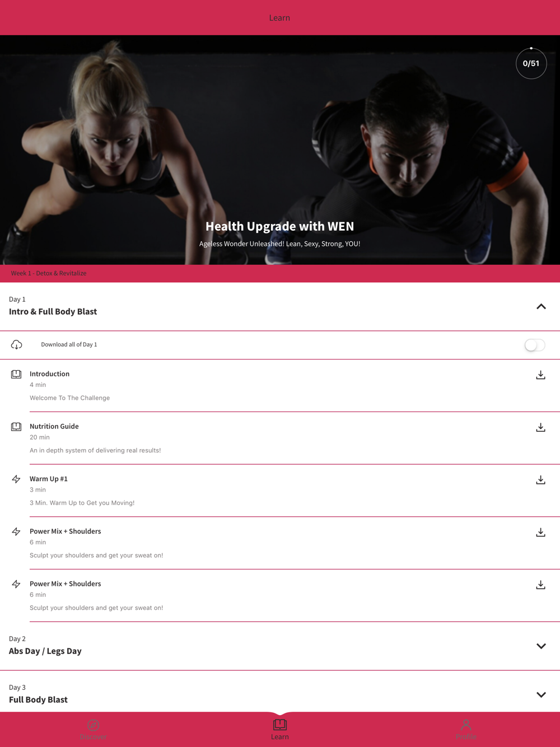Download the Introduction lesson
The height and width of the screenshot is (747, 560).
tap(540, 375)
